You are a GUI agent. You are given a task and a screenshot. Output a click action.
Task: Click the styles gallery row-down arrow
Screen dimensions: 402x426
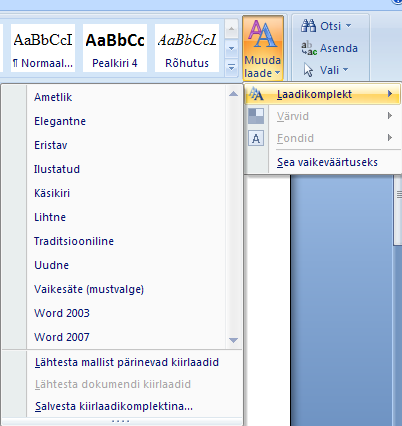[231, 48]
